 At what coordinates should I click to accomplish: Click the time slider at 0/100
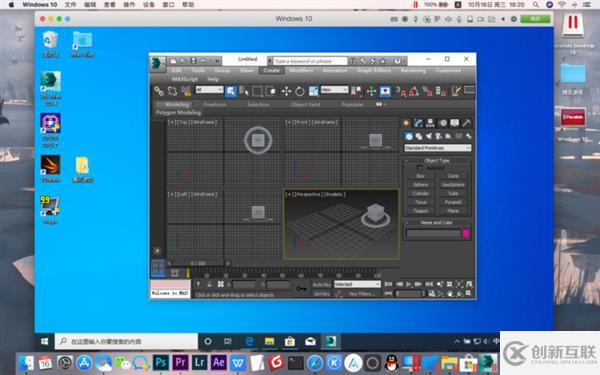[x=198, y=263]
